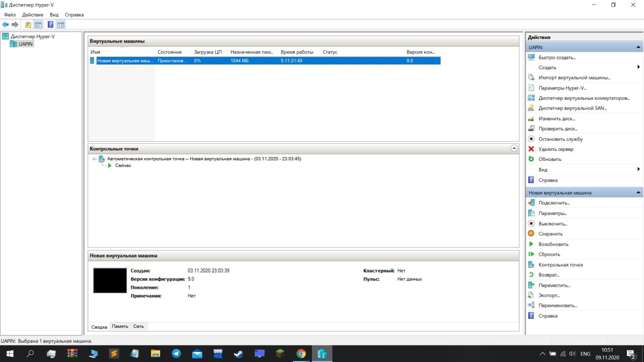Open the Файл menu
This screenshot has width=644, height=362.
(10, 15)
